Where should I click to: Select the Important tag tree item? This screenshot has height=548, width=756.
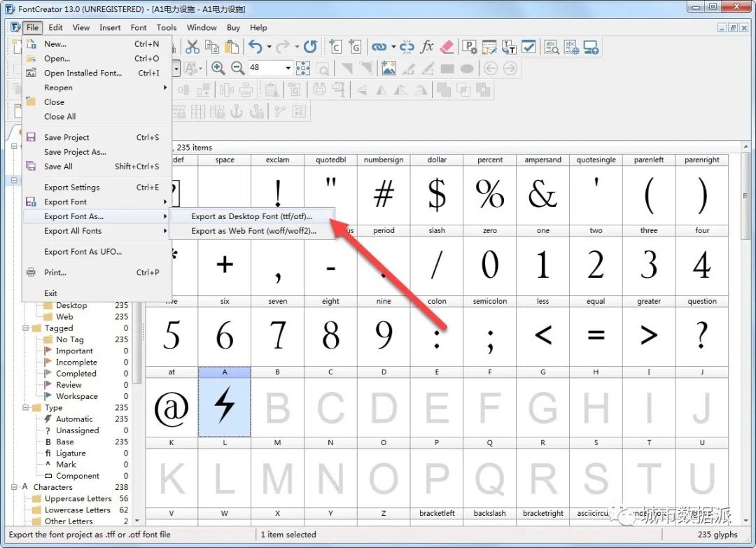tap(74, 351)
